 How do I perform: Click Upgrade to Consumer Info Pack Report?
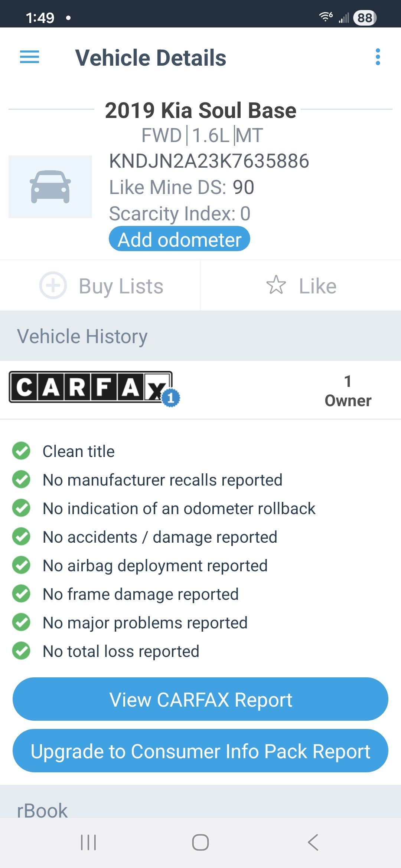200,751
